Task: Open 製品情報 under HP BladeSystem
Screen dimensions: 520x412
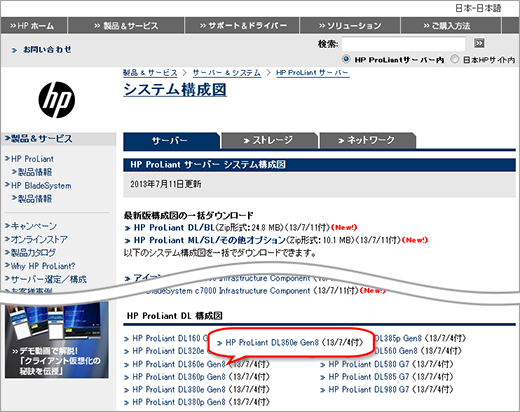Action: coord(35,199)
